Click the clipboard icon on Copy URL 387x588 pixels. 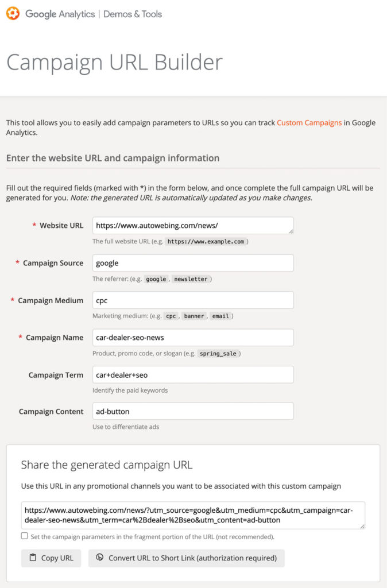[x=33, y=558]
